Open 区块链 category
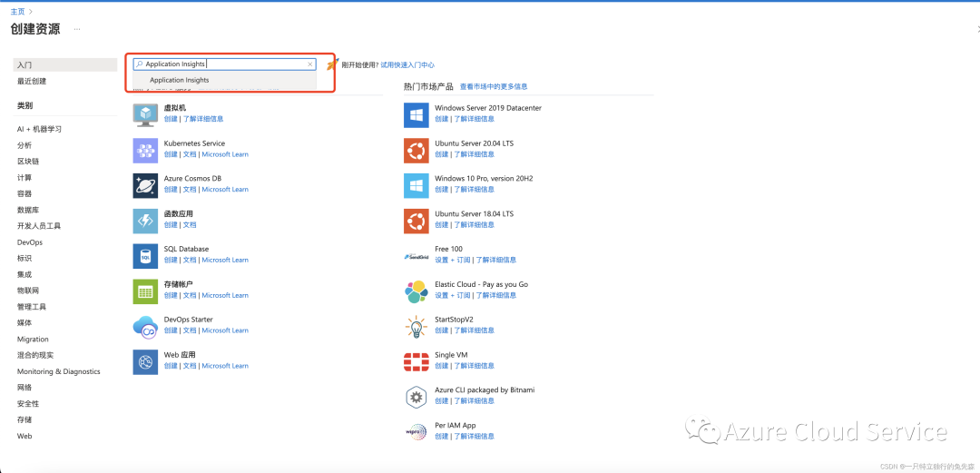 tap(28, 162)
